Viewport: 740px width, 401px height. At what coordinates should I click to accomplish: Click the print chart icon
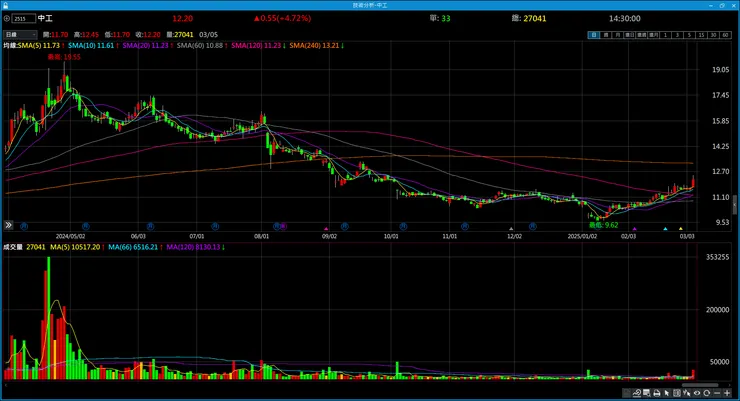tap(656, 393)
